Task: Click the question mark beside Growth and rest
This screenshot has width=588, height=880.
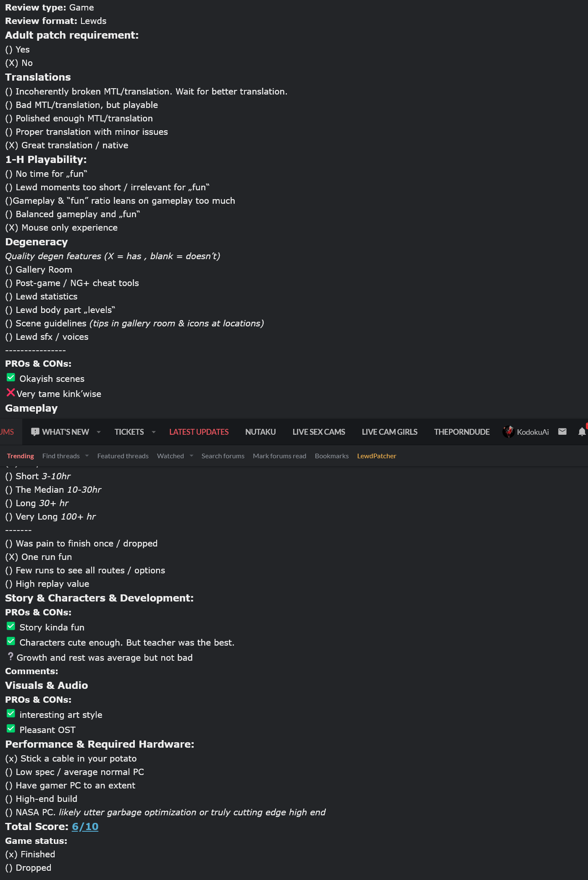Action: tap(10, 656)
